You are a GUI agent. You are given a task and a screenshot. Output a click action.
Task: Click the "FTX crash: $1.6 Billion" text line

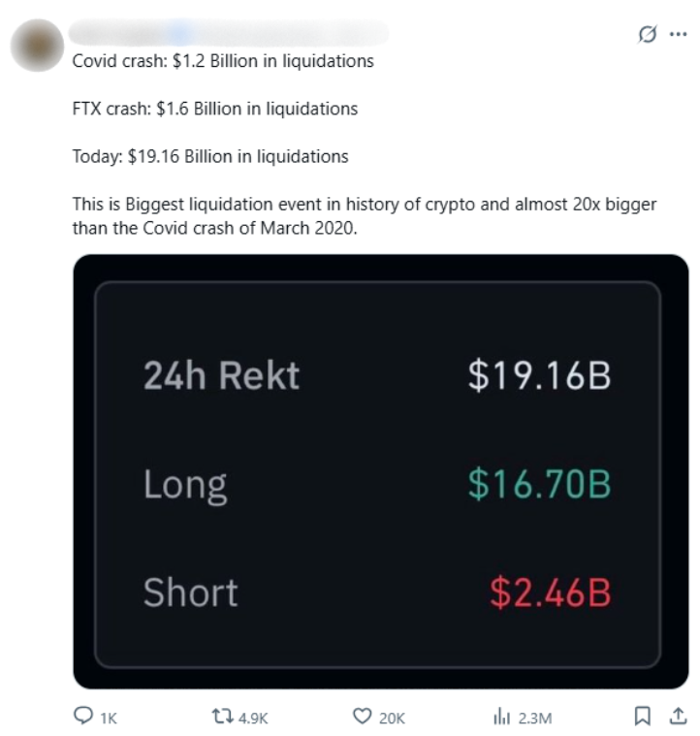215,109
